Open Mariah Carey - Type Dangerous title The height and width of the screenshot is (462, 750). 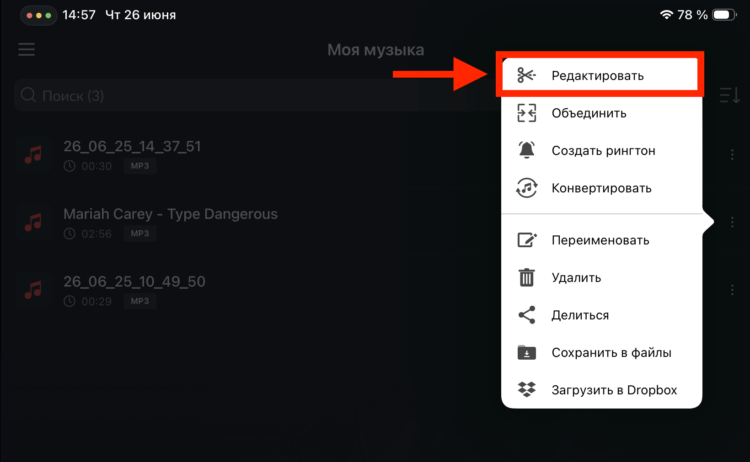pos(170,214)
